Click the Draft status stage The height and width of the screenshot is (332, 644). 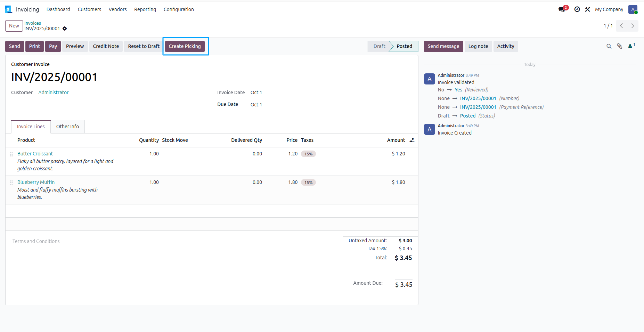click(379, 46)
